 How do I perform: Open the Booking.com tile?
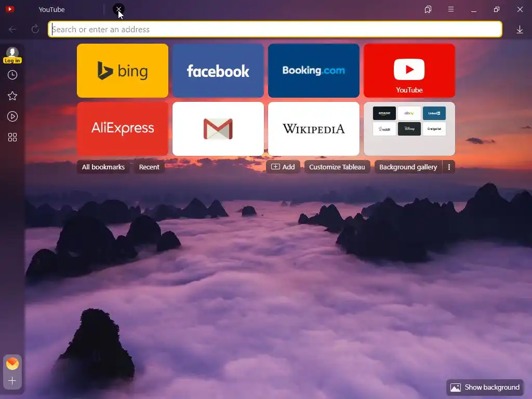pyautogui.click(x=313, y=71)
